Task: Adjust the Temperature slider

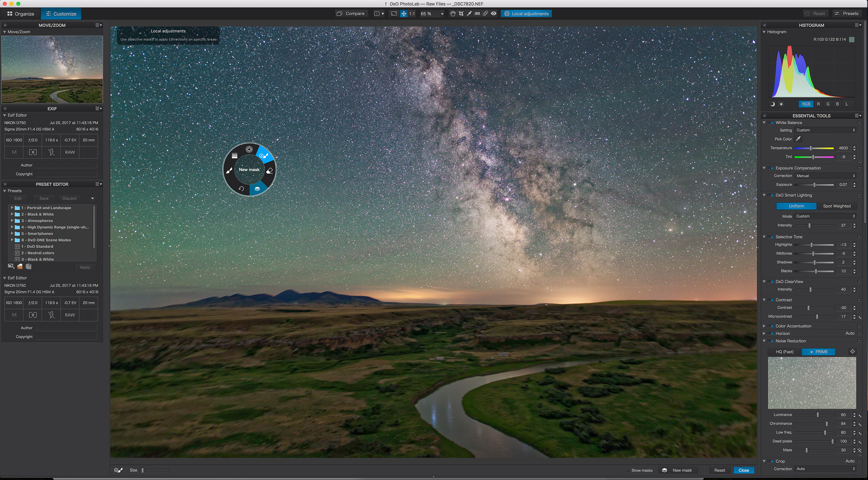Action: 810,148
